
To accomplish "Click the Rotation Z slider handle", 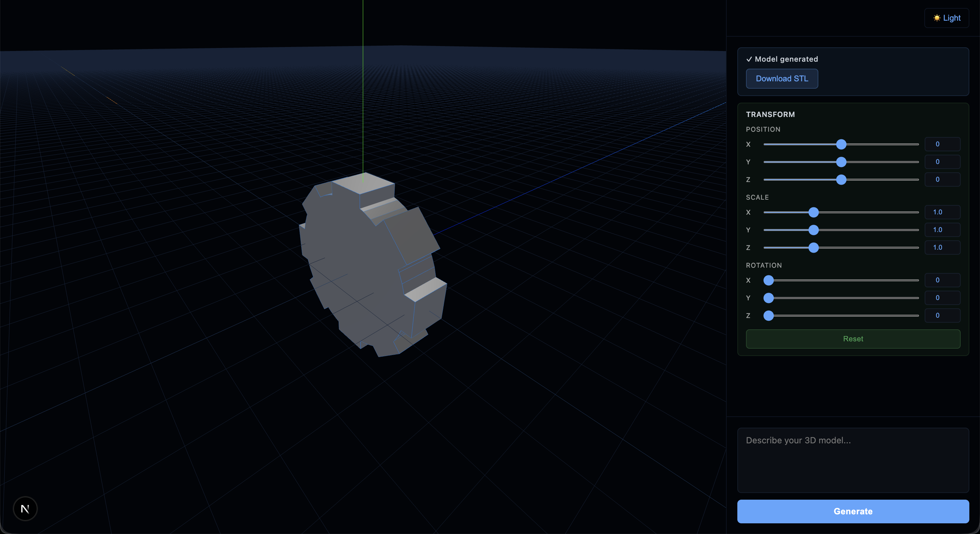I will coord(768,316).
